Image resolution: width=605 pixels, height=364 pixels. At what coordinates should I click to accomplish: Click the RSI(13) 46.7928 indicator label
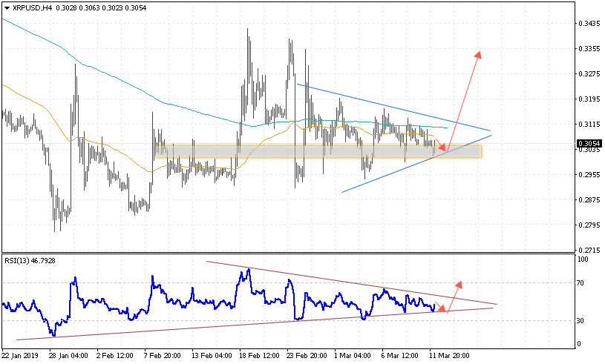tap(30, 260)
